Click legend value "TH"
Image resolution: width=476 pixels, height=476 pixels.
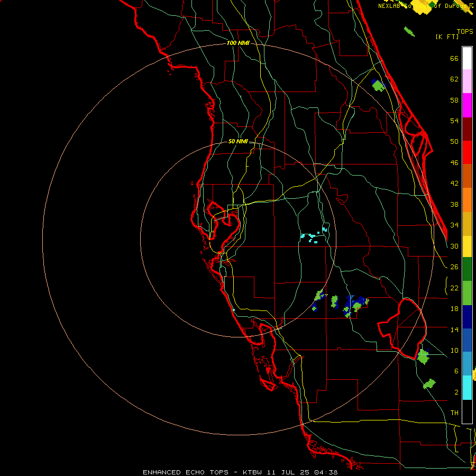454,413
